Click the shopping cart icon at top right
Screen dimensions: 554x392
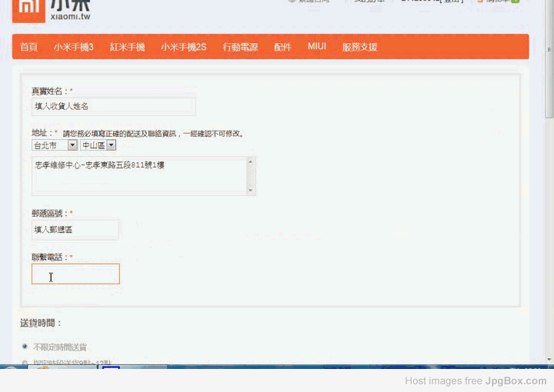pos(480,2)
